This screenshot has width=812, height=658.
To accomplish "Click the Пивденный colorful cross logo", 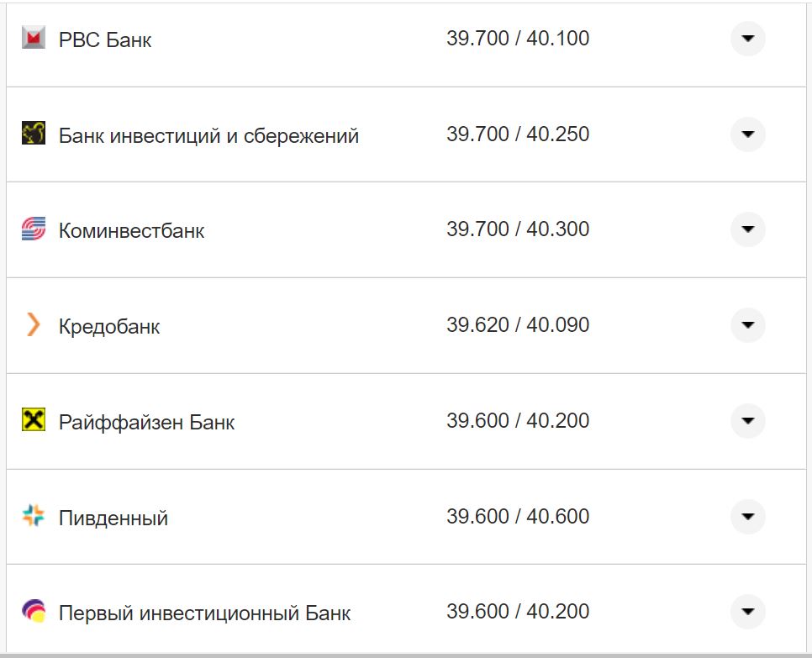I will 32,517.
